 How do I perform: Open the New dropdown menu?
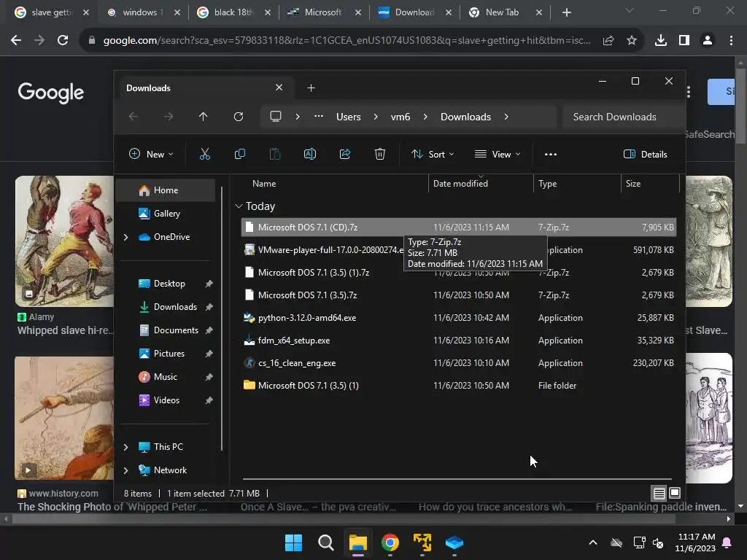[151, 155]
